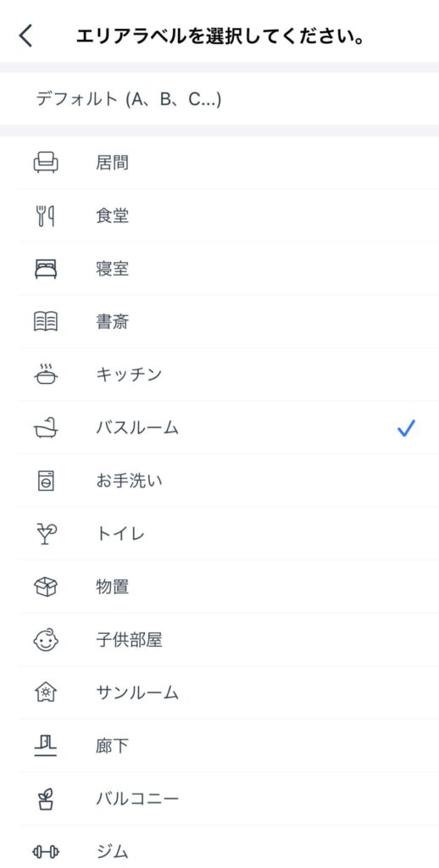Select the bed icon for 寝室
The width and height of the screenshot is (439, 868).
point(46,269)
